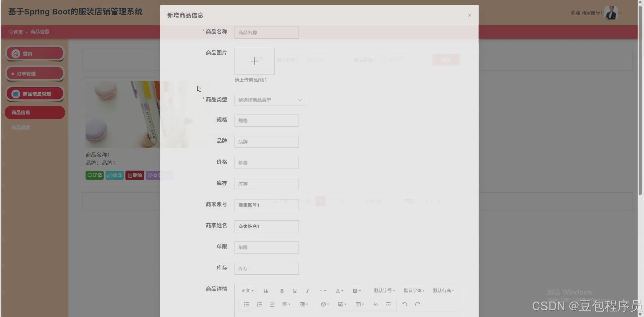Click the 删除 button on 商品名称1
Viewport: 644px width, 317px height.
tap(135, 175)
